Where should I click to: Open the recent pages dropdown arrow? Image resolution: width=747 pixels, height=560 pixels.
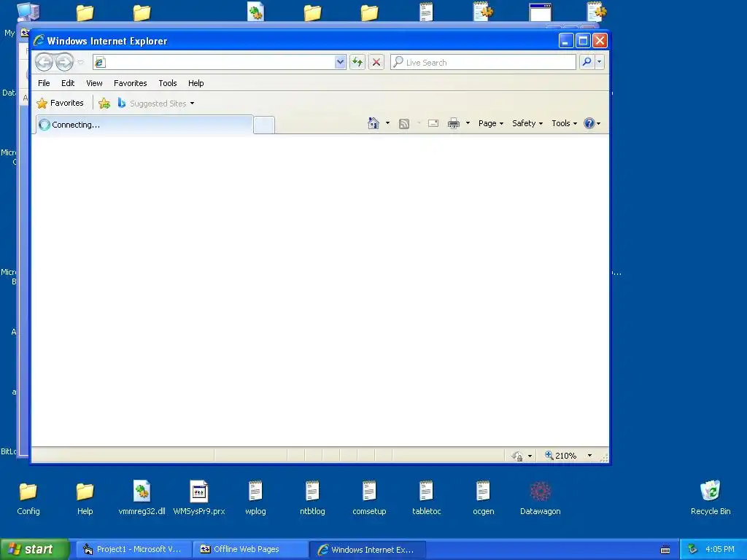(x=80, y=63)
